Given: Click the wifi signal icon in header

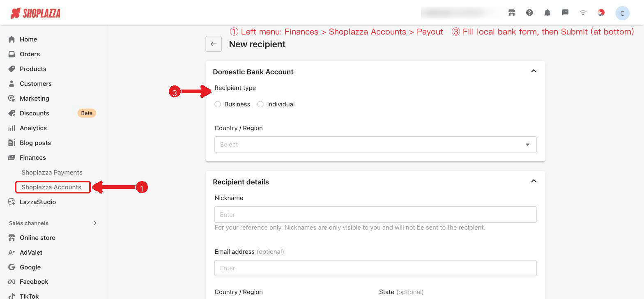Looking at the screenshot, I should click(x=583, y=13).
